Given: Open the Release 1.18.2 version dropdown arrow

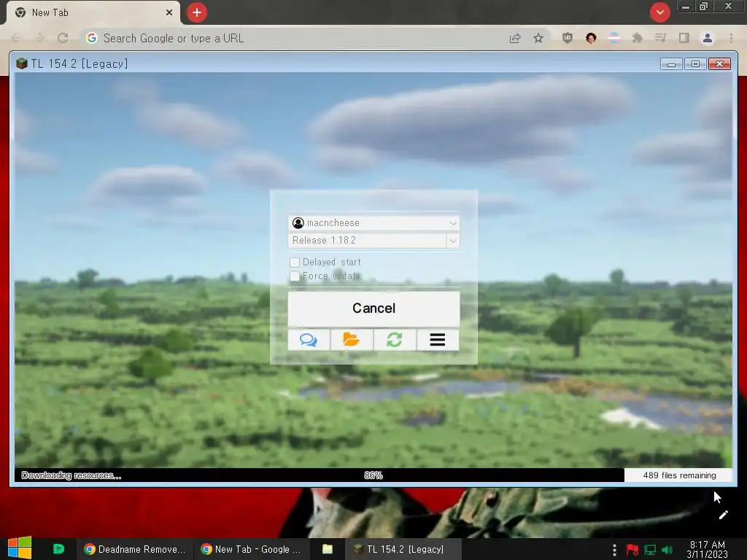Looking at the screenshot, I should pos(453,241).
